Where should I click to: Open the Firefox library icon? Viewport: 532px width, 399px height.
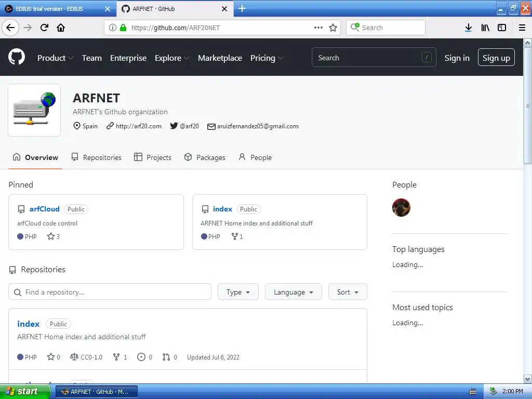(485, 28)
